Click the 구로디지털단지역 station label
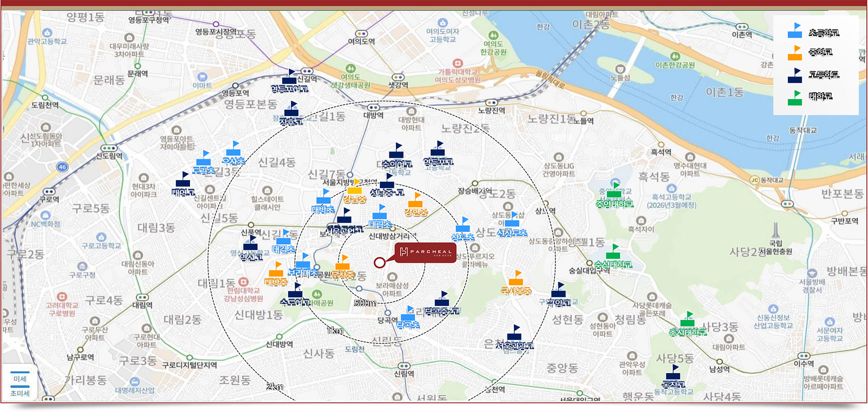 point(189,365)
